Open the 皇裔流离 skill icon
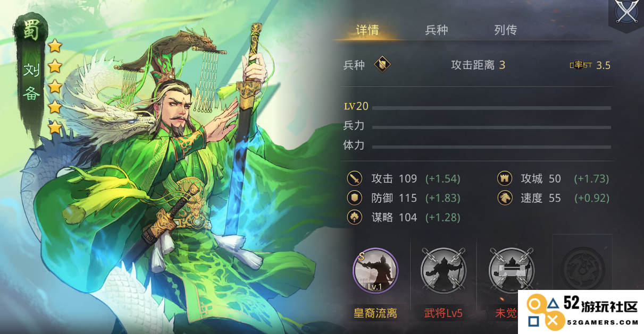 click(375, 271)
